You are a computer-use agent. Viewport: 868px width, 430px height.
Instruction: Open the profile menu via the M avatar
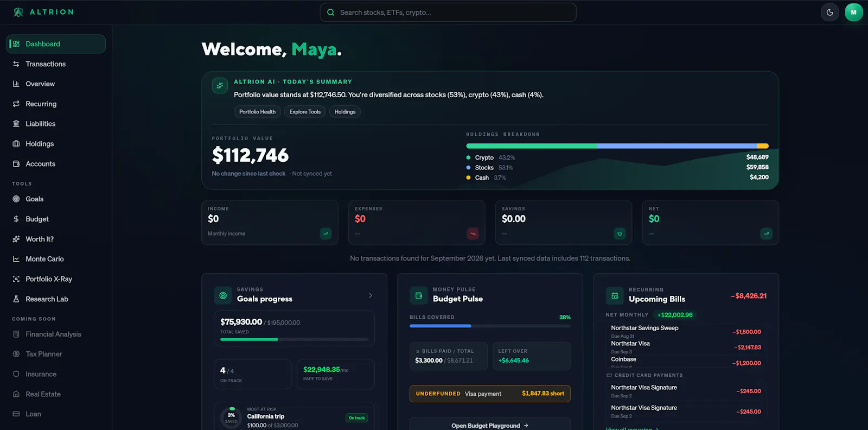(854, 12)
